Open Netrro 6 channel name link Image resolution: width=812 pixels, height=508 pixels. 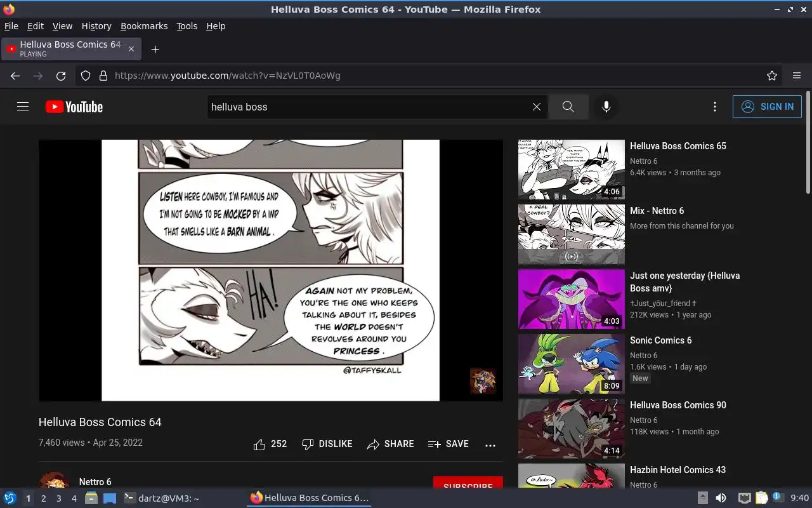point(95,482)
